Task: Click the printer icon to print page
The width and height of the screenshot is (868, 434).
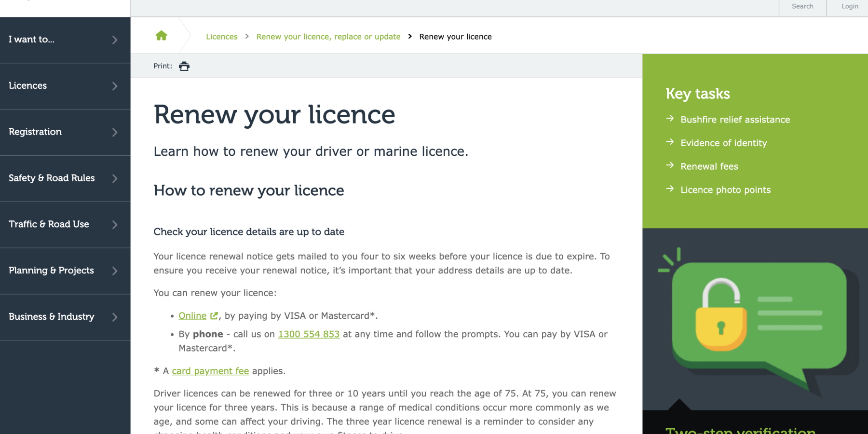Action: pos(184,66)
